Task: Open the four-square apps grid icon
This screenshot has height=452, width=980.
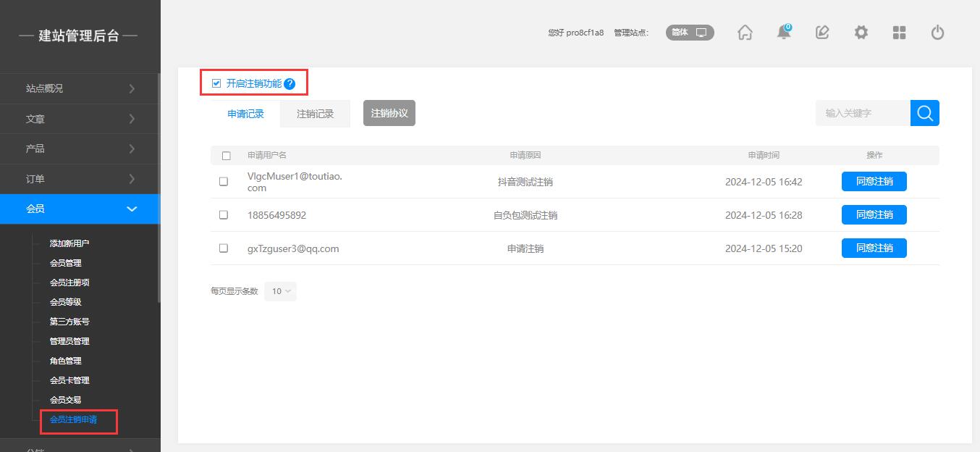Action: (x=899, y=33)
